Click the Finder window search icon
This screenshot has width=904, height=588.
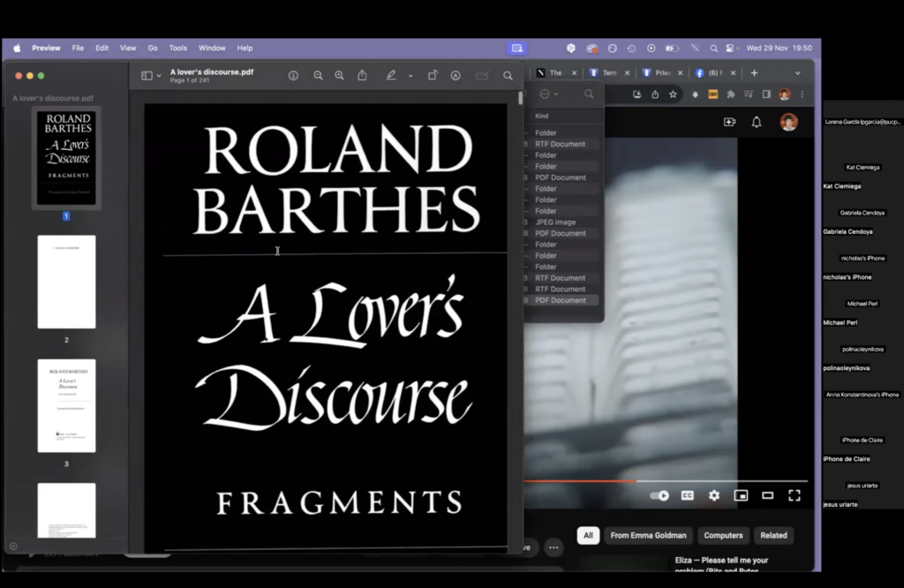[589, 94]
